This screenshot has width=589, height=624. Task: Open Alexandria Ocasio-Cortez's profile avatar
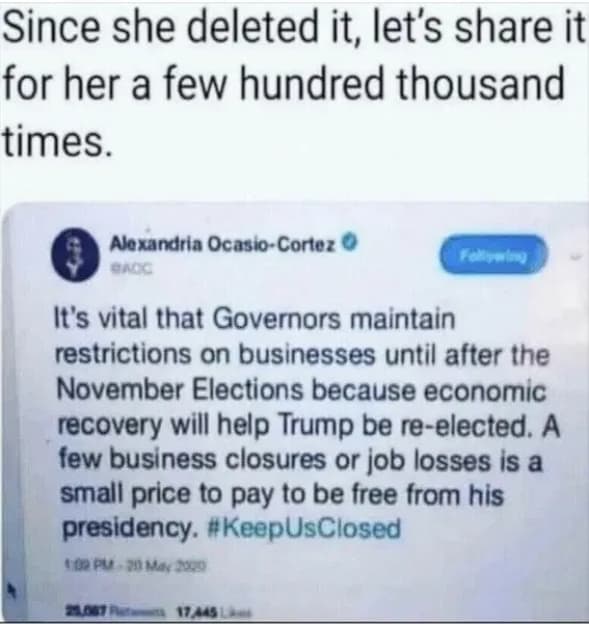pyautogui.click(x=74, y=255)
